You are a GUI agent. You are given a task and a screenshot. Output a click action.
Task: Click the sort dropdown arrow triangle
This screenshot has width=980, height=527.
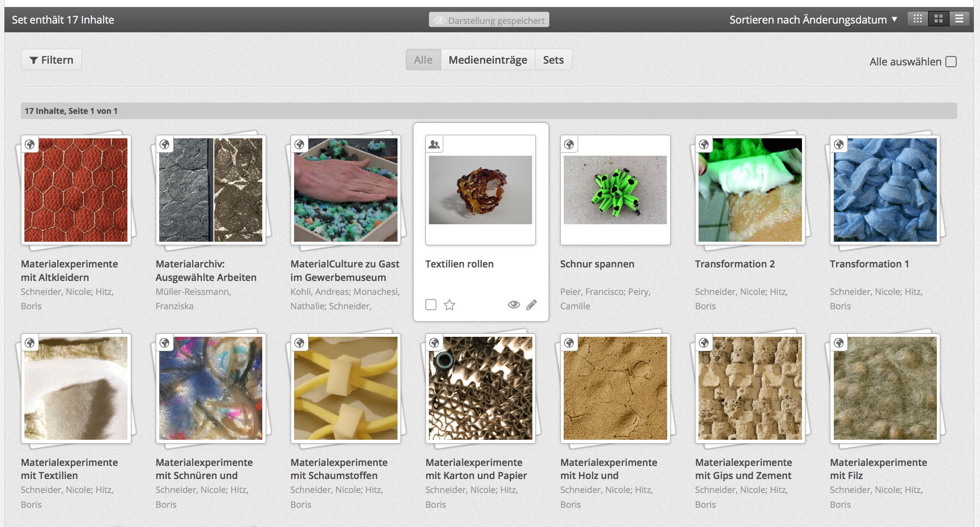[894, 19]
